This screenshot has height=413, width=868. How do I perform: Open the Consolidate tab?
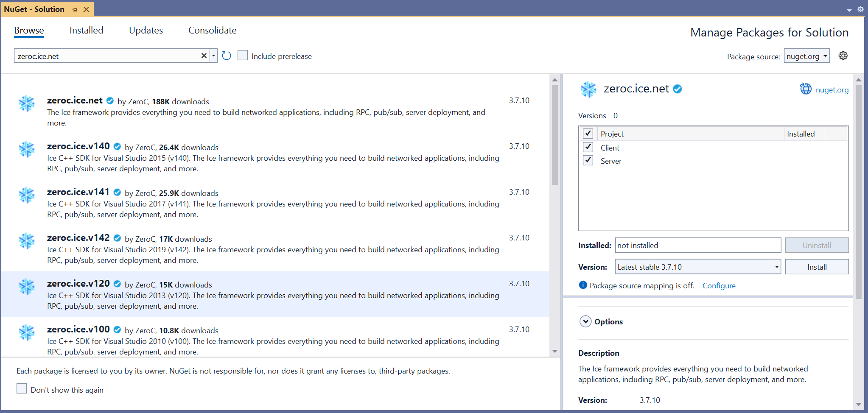click(x=212, y=31)
